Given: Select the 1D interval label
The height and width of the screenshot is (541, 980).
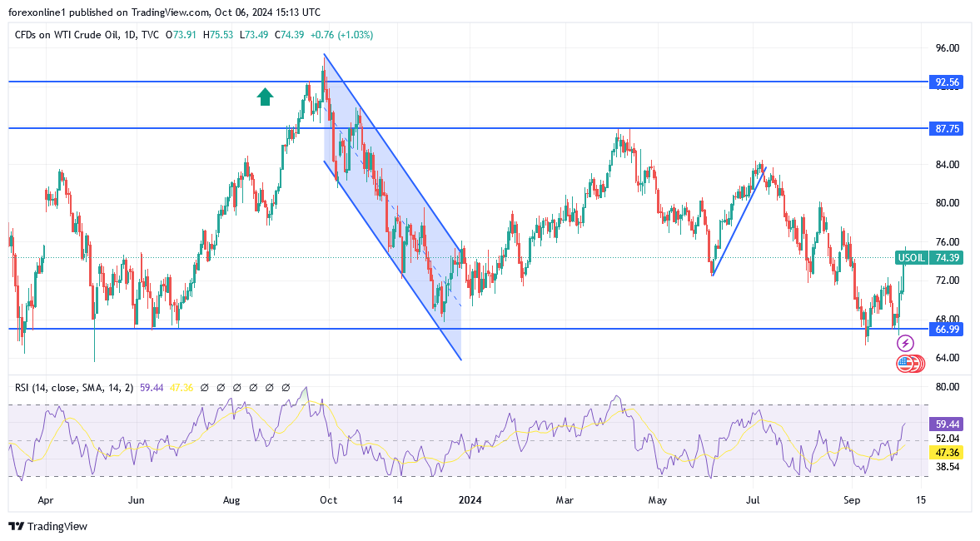Looking at the screenshot, I should 130,35.
